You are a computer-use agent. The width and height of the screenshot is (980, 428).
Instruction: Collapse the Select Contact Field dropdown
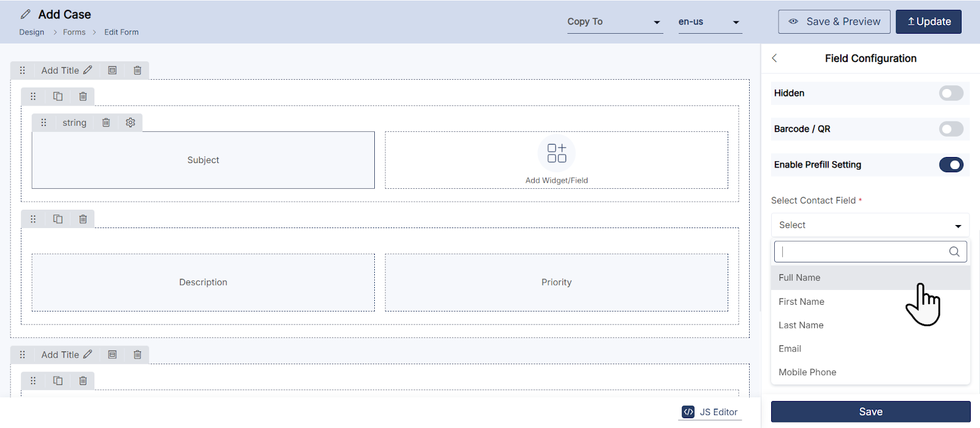(x=870, y=225)
